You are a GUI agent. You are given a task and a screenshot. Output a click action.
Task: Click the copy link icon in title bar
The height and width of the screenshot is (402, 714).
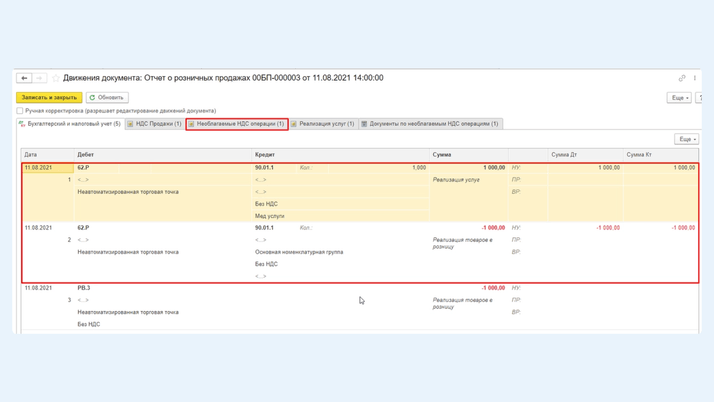pos(682,78)
